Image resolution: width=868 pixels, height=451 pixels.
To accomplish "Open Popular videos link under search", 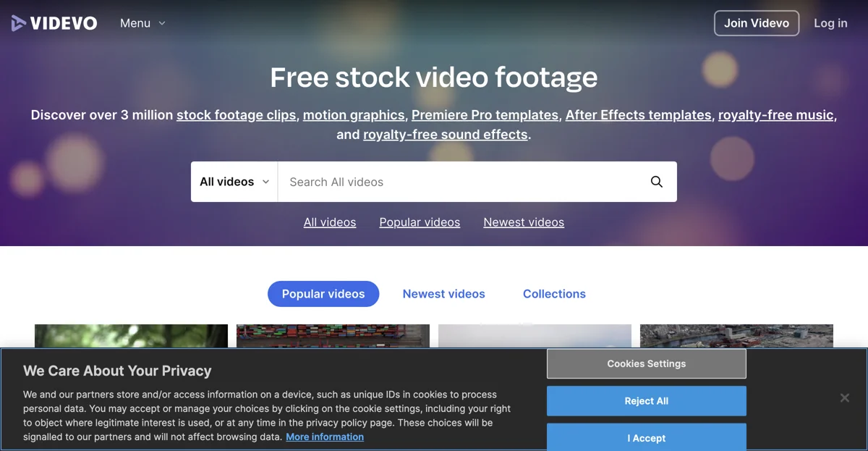I will coord(420,222).
